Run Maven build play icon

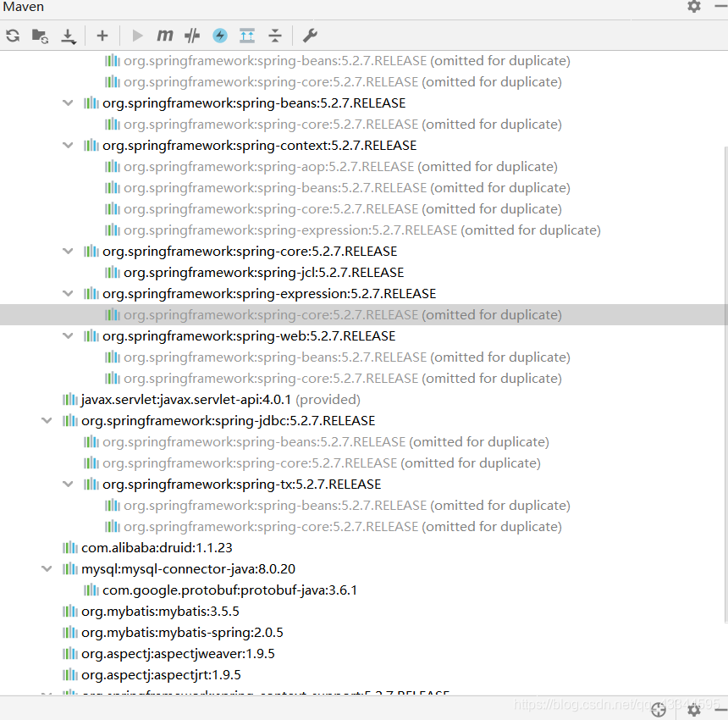[x=137, y=36]
